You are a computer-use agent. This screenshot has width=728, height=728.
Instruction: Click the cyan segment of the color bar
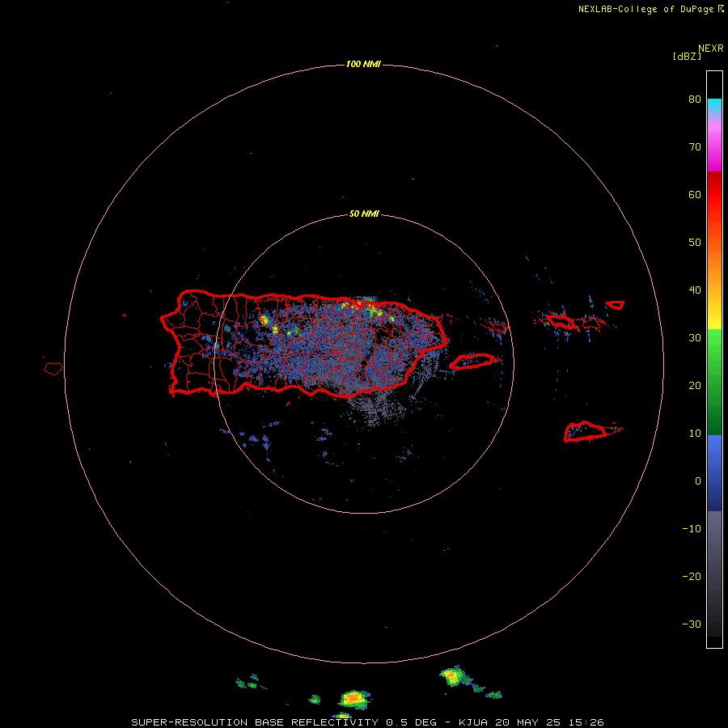[x=714, y=106]
